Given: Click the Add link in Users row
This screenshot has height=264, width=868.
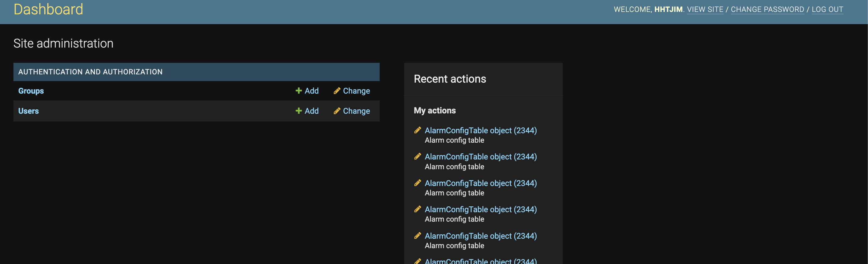Looking at the screenshot, I should [x=311, y=111].
